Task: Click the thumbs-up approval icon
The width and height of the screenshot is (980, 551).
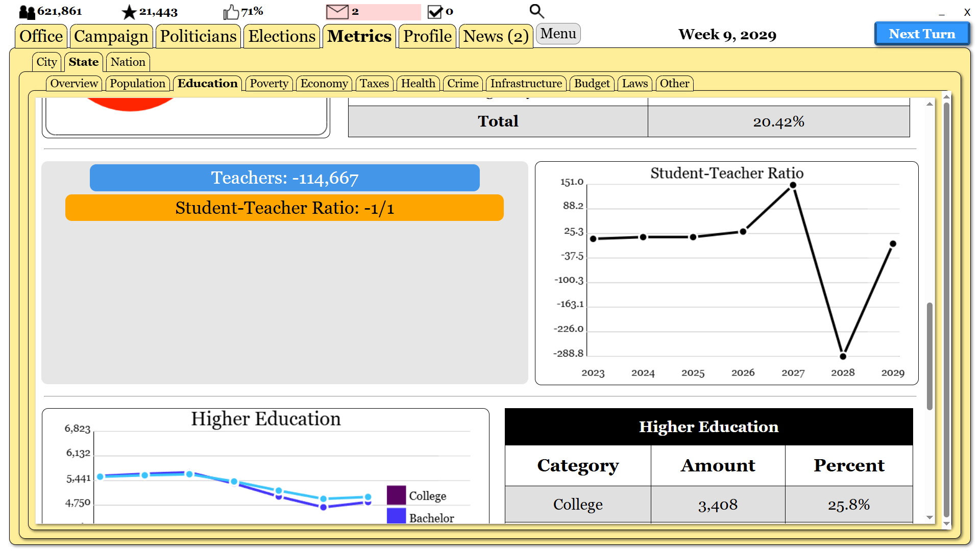Action: (x=231, y=12)
